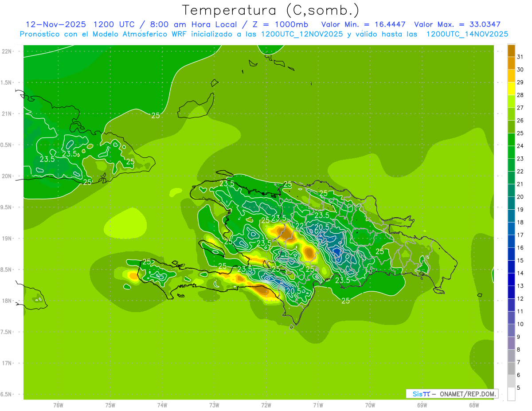Image resolution: width=532 pixels, height=411 pixels.
Task: Click the white legend swatch below 5
Action: pyautogui.click(x=511, y=394)
